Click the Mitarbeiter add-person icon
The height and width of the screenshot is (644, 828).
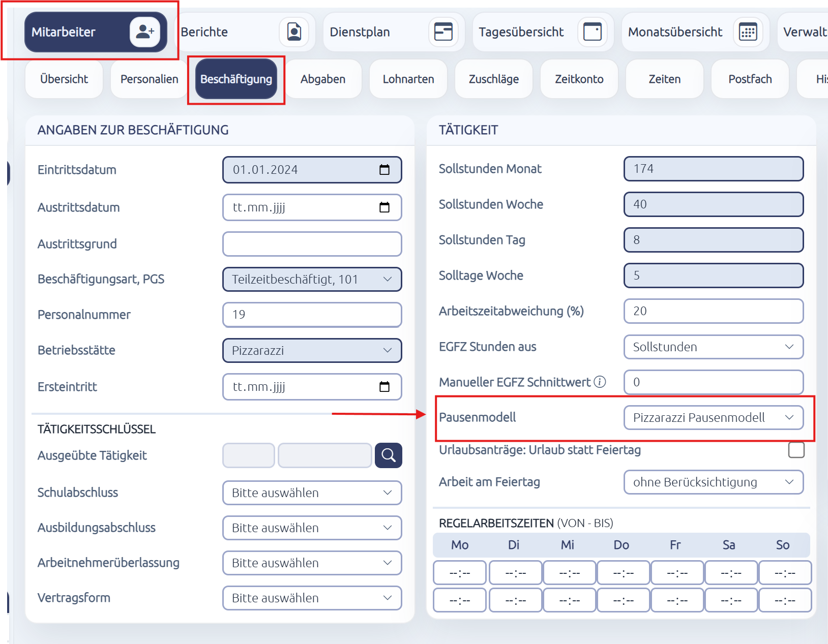point(145,32)
